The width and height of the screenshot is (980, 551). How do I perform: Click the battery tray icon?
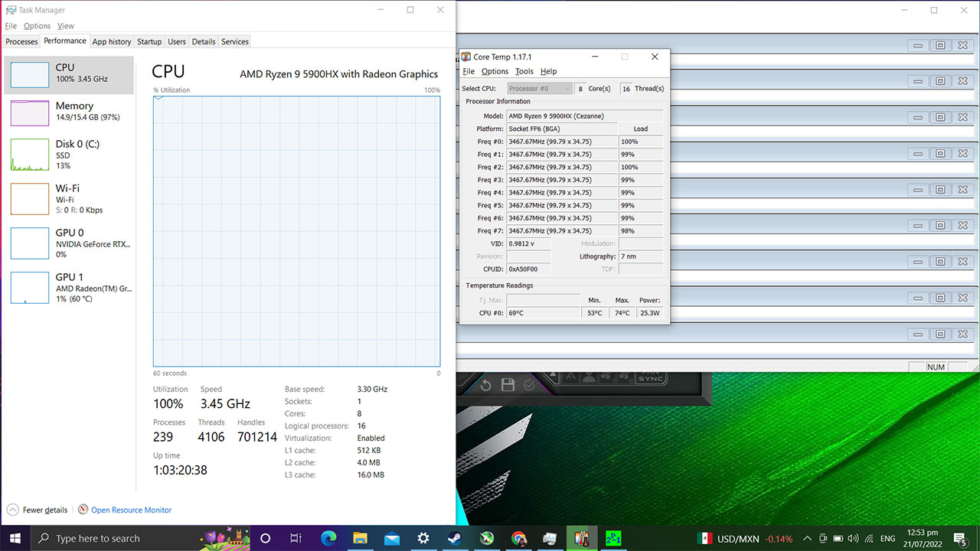[x=838, y=539]
